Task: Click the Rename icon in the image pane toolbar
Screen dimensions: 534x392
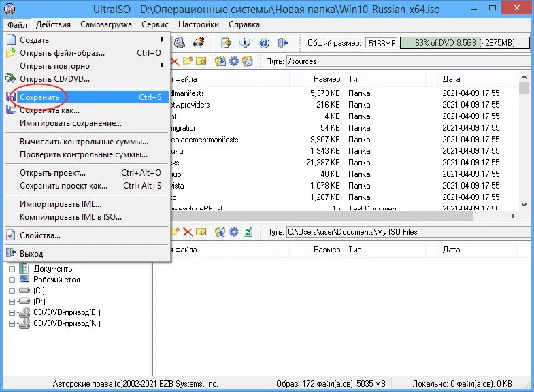Action: click(201, 61)
